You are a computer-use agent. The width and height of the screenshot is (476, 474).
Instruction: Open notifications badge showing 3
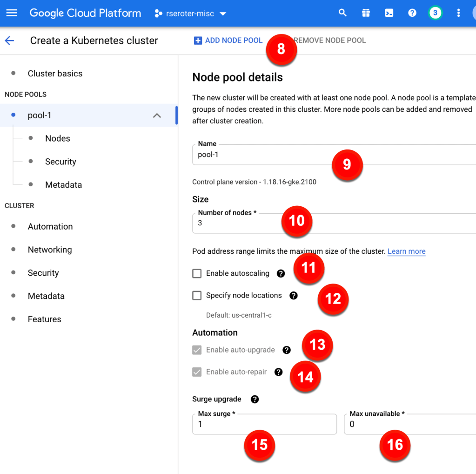pyautogui.click(x=435, y=13)
